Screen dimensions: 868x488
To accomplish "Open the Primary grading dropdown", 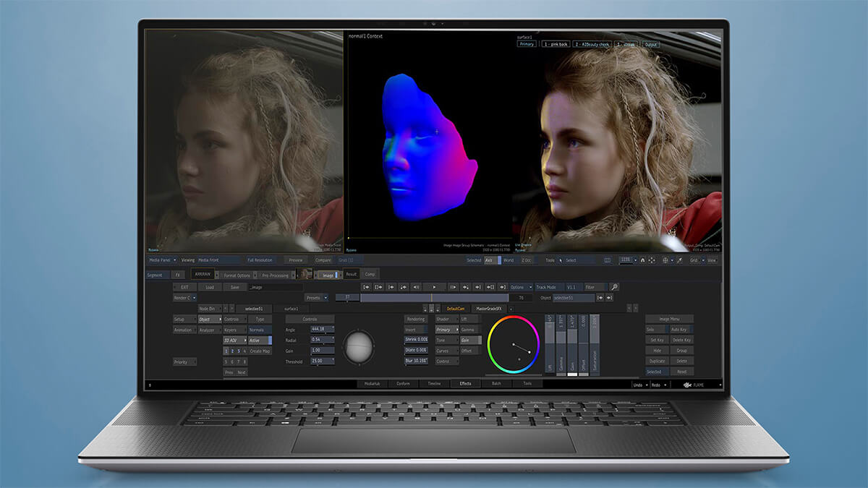I will (x=447, y=330).
